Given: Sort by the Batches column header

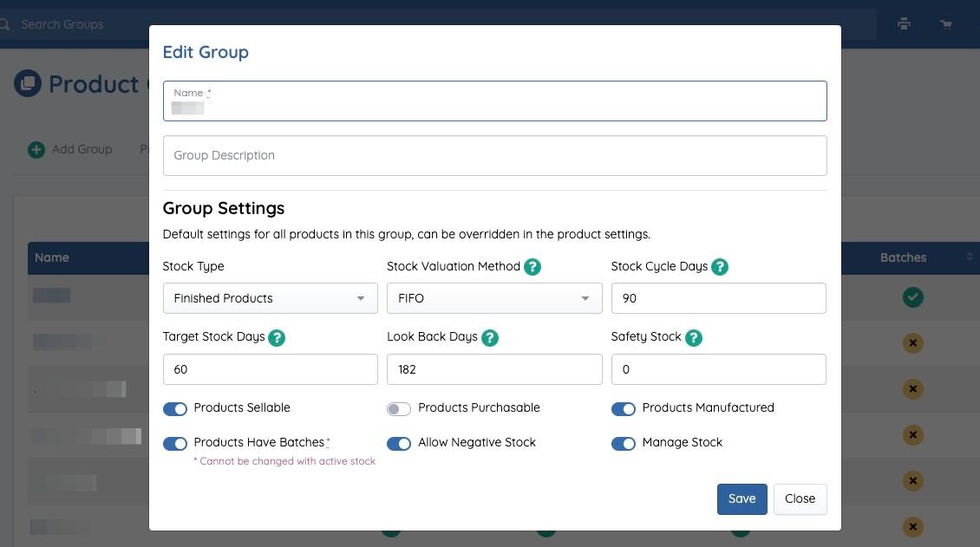Looking at the screenshot, I should (904, 257).
